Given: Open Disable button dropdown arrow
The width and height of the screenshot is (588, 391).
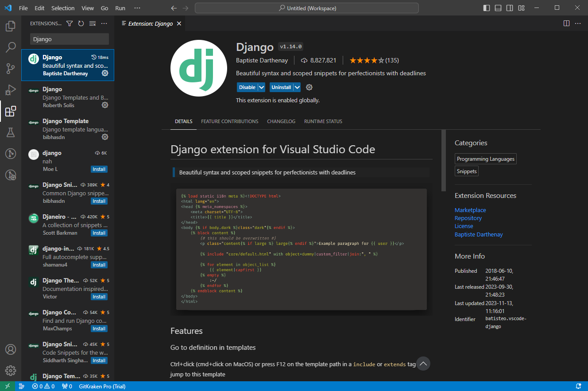Looking at the screenshot, I should click(x=262, y=87).
